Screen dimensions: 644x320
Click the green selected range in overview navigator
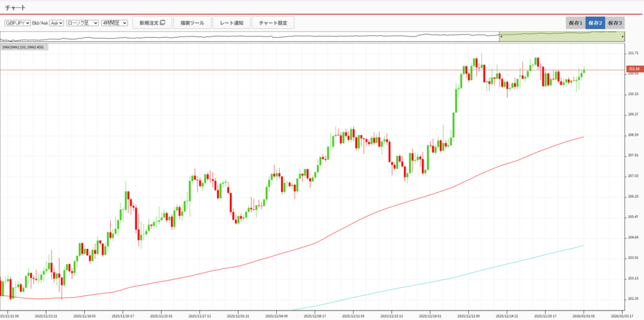tap(560, 37)
